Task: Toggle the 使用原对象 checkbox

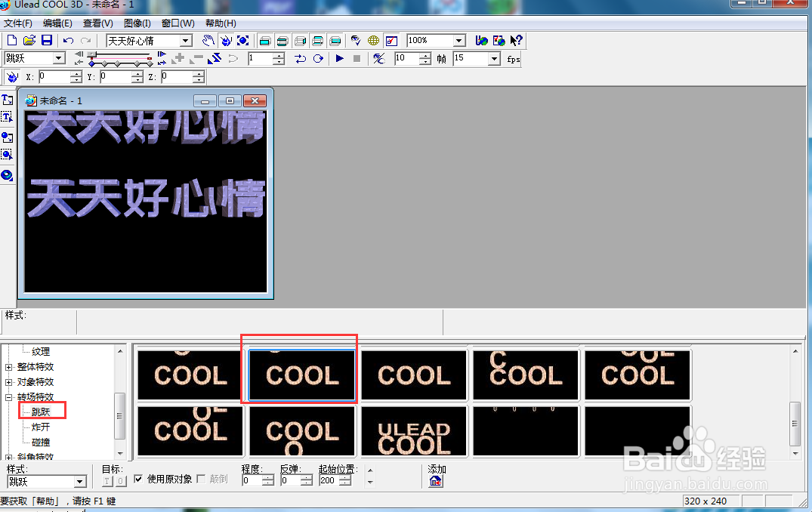Action: coord(138,480)
